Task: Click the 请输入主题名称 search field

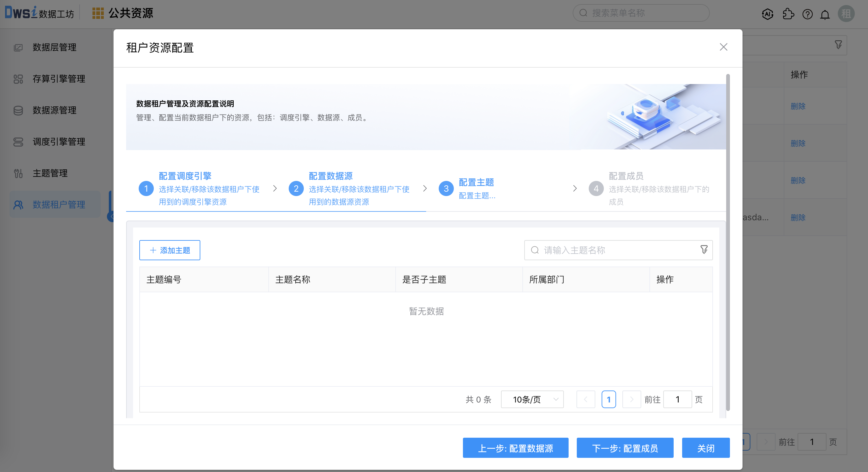Action: 607,250
